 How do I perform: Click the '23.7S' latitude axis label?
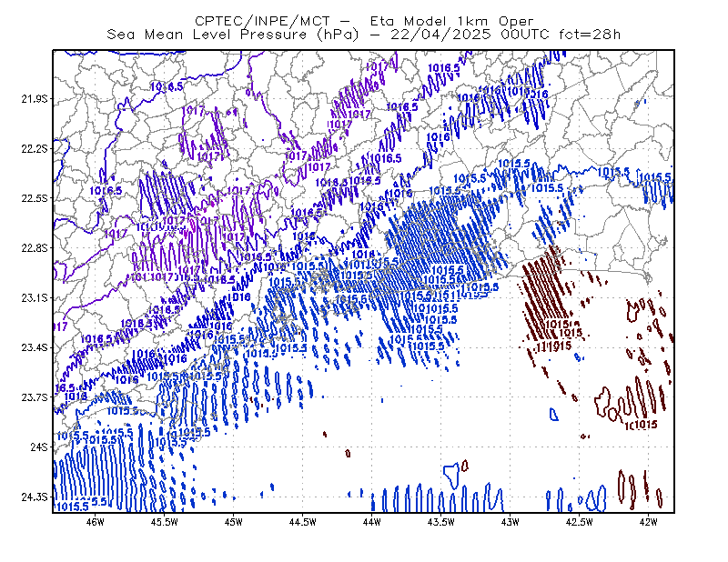click(35, 397)
